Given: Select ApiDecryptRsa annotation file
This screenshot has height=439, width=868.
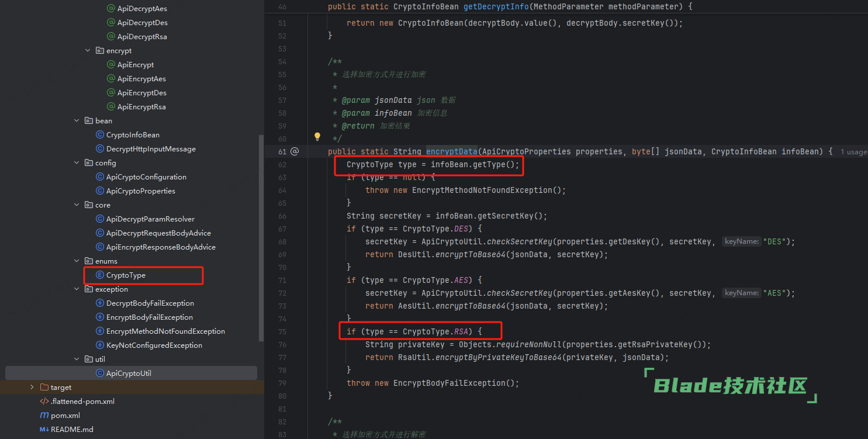Looking at the screenshot, I should point(142,37).
